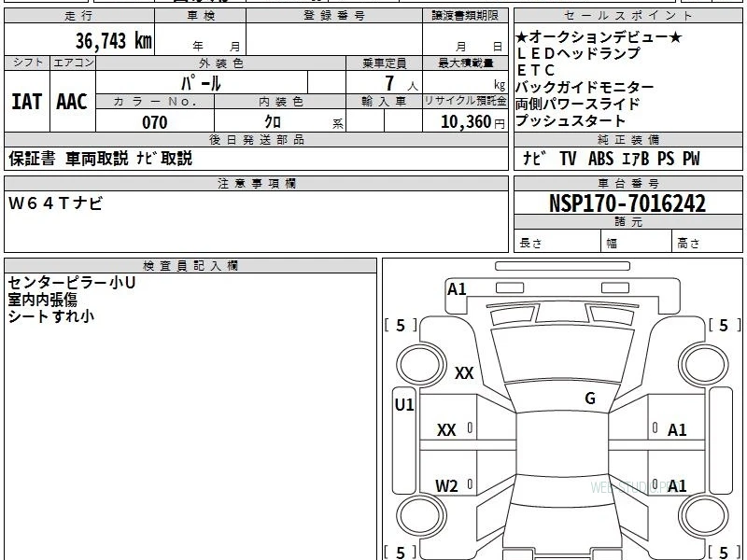Click the recycle deposit 10,360円
747x560 pixels.
coord(472,122)
